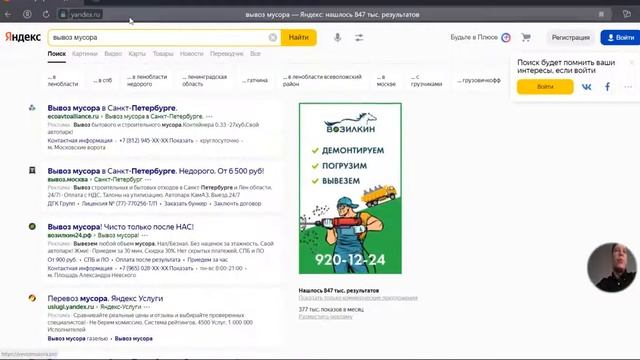Click the webcam video bubble overlay
The width and height of the screenshot is (640, 360).
tap(611, 267)
